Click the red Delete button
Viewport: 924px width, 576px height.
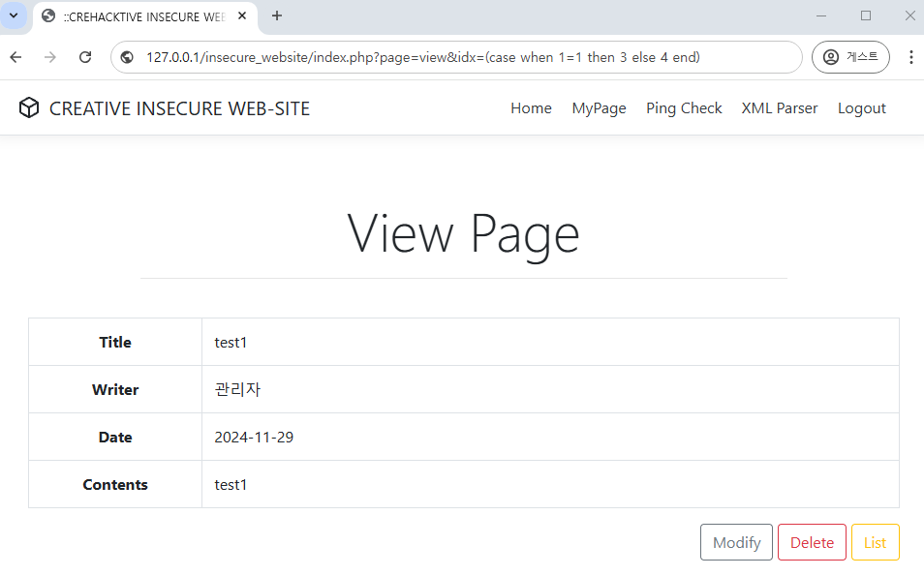[x=812, y=542]
